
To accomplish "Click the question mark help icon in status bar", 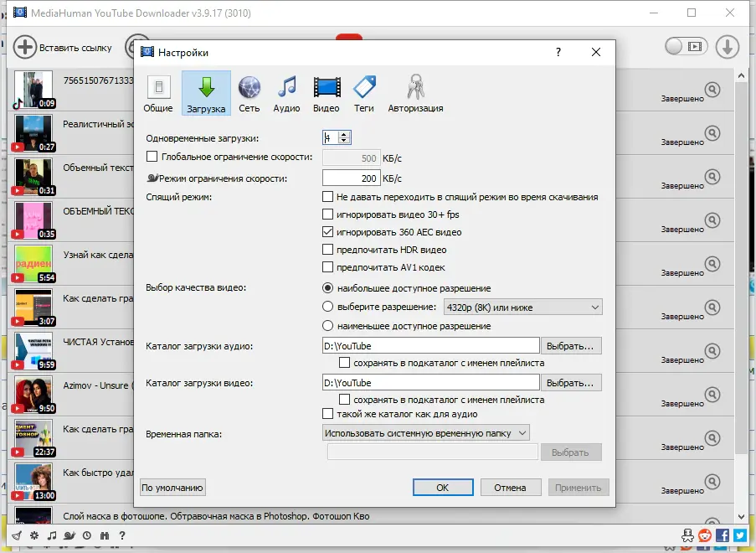I will click(x=122, y=535).
